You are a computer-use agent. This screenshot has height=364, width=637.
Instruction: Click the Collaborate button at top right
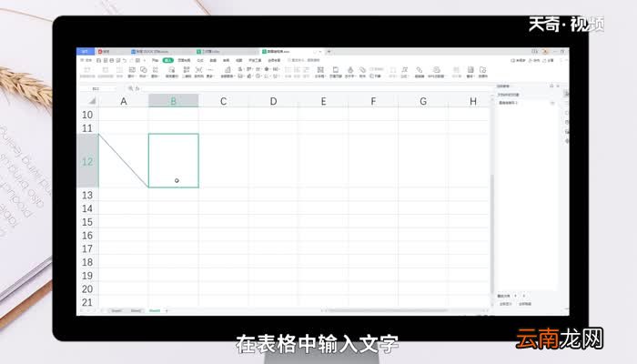coord(534,60)
